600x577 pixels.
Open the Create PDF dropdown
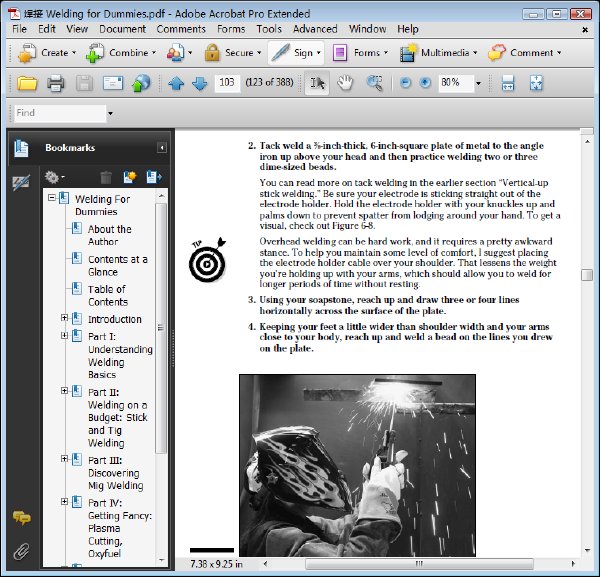click(47, 53)
